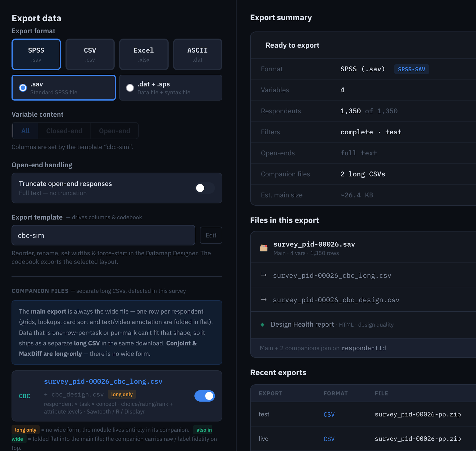This screenshot has width=476, height=451.
Task: Click the CBC module label
Action: 25,396
